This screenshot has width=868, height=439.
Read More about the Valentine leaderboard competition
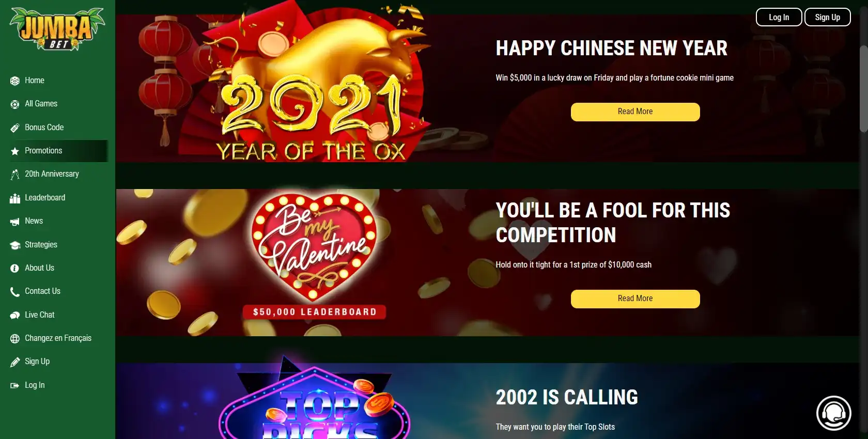pyautogui.click(x=635, y=299)
